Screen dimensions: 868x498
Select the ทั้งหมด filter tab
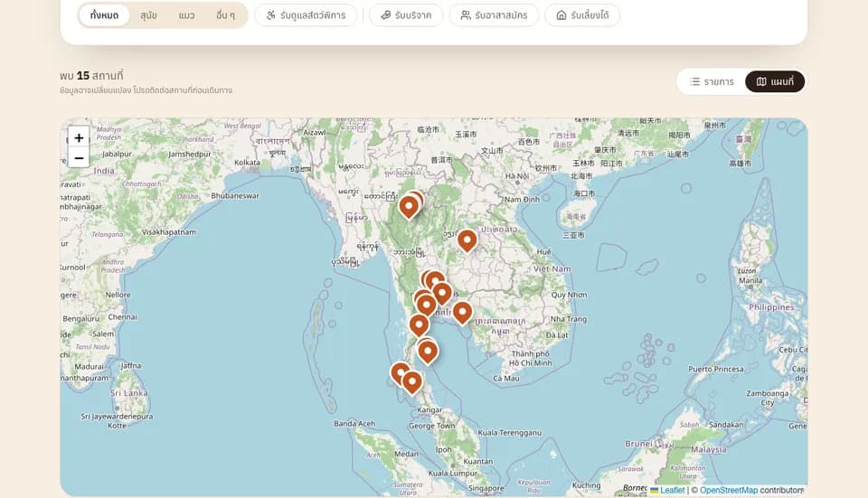104,15
